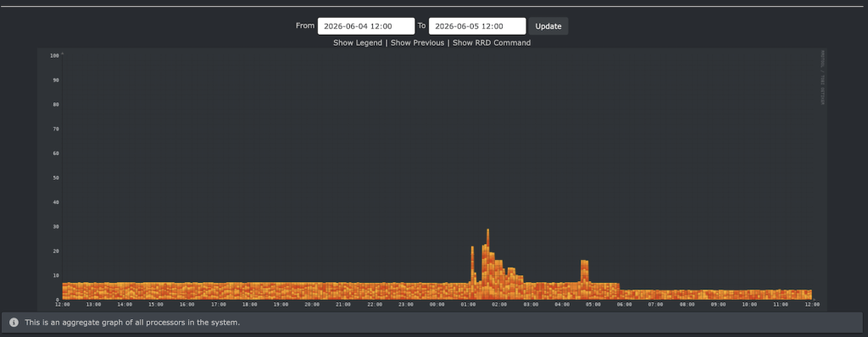Click the 13:00 time axis label
This screenshot has width=868, height=337.
pyautogui.click(x=93, y=304)
